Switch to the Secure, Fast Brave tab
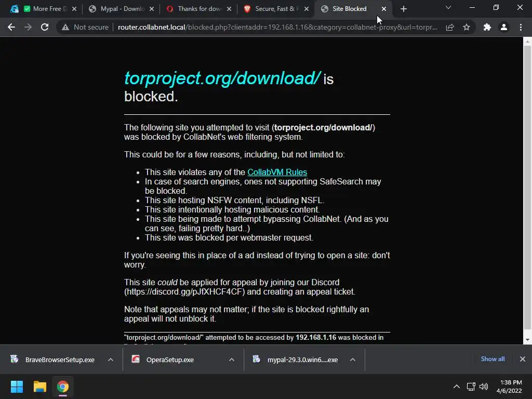The width and height of the screenshot is (532, 399). (275, 9)
